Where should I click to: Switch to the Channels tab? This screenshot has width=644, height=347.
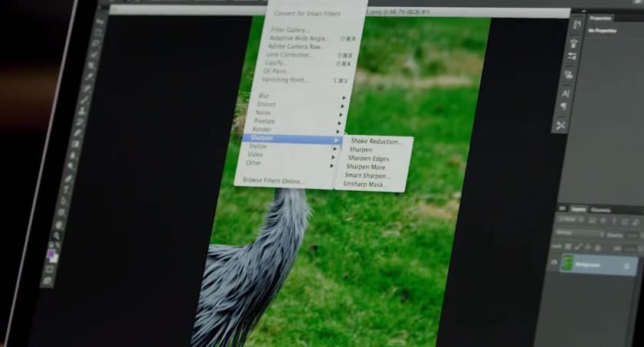600,210
